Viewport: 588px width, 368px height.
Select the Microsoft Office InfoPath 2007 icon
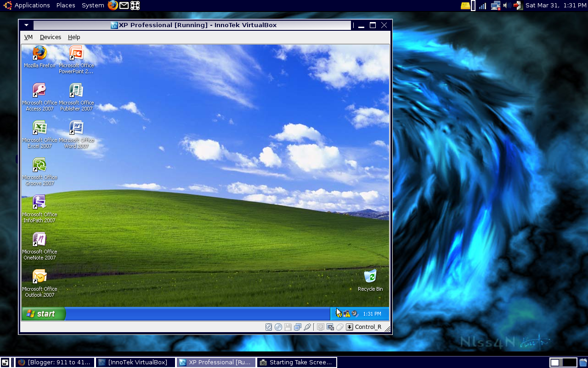click(x=40, y=209)
